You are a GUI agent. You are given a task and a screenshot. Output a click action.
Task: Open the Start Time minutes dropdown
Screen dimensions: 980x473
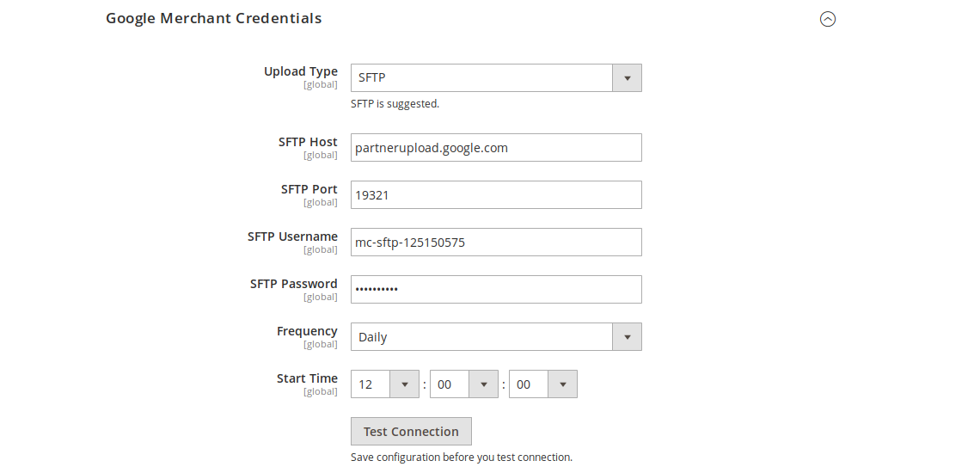(x=463, y=384)
